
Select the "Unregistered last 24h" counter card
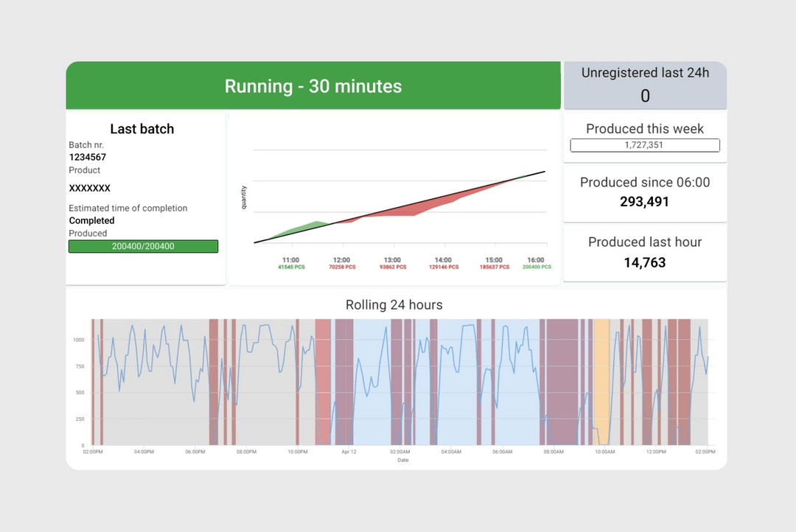point(645,84)
